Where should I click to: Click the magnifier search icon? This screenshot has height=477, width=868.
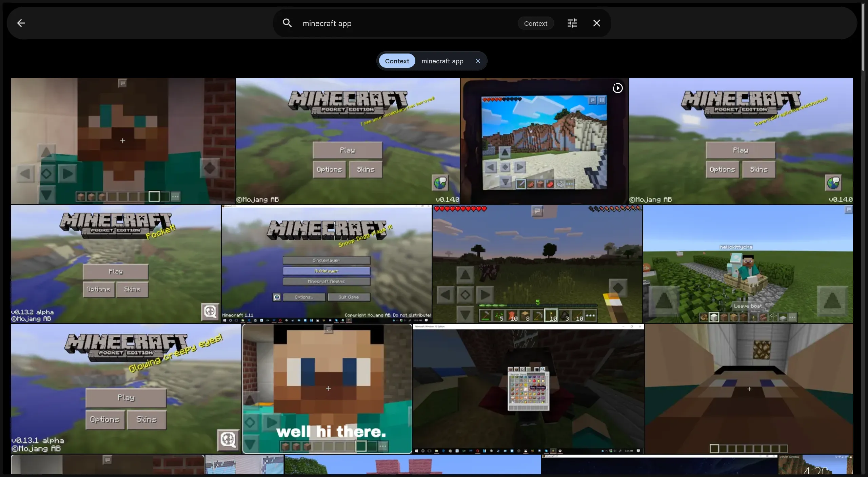(x=287, y=23)
